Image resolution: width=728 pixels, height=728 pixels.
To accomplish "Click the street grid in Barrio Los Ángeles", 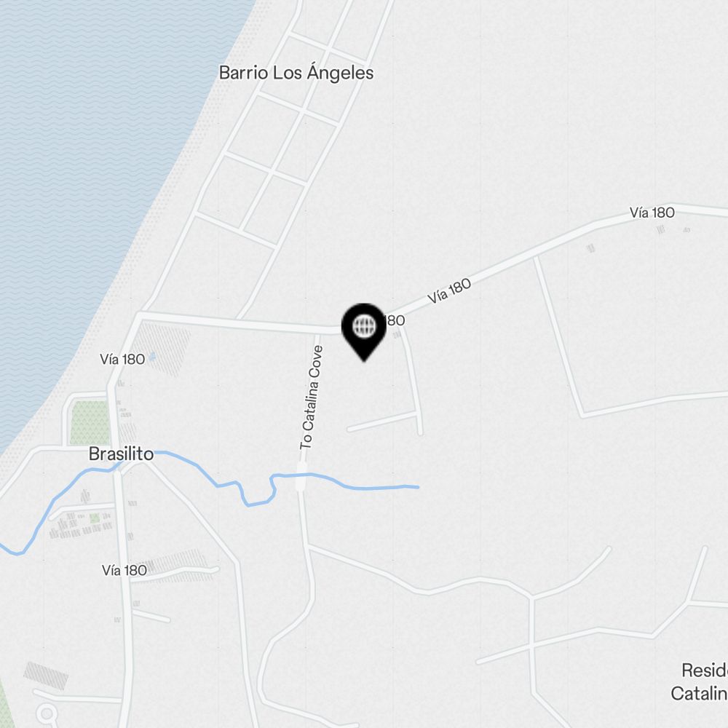I will tap(279, 153).
